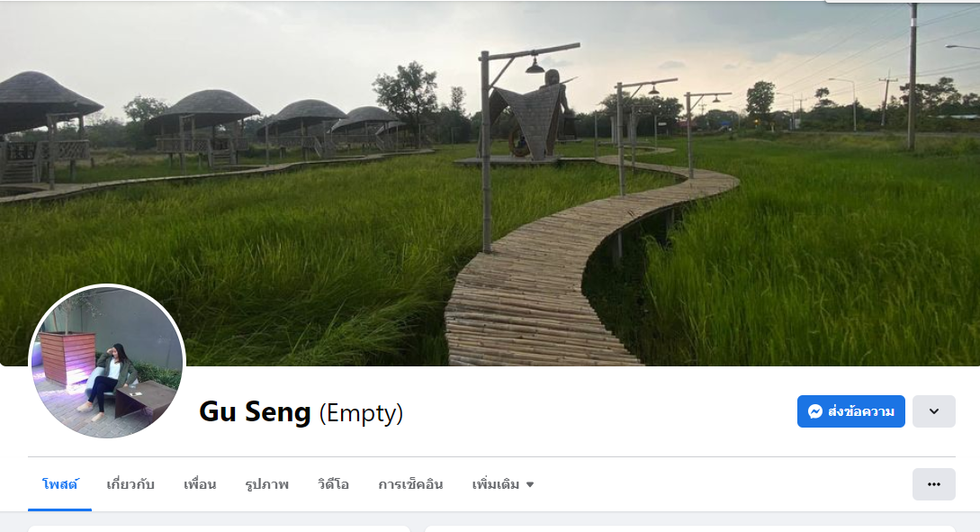
Task: Click the left card below the tabs
Action: tap(219, 529)
